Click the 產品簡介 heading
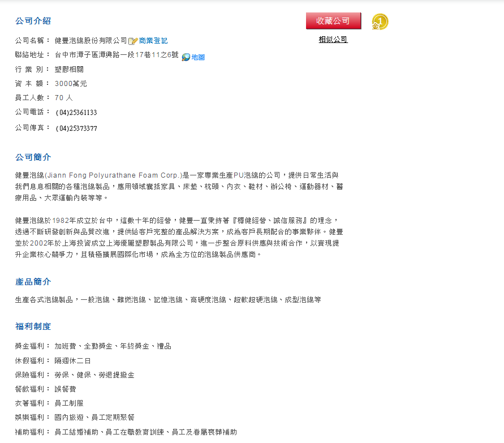504x443 pixels. 33,282
